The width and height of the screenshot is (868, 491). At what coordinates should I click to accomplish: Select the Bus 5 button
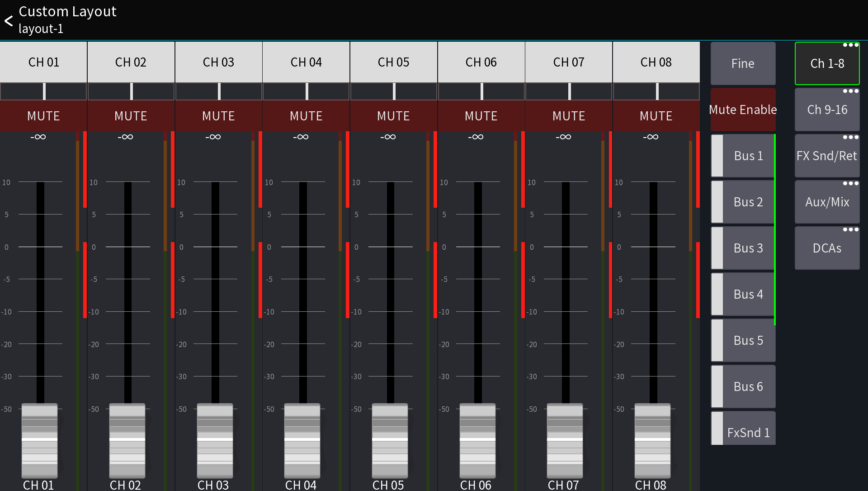(748, 340)
